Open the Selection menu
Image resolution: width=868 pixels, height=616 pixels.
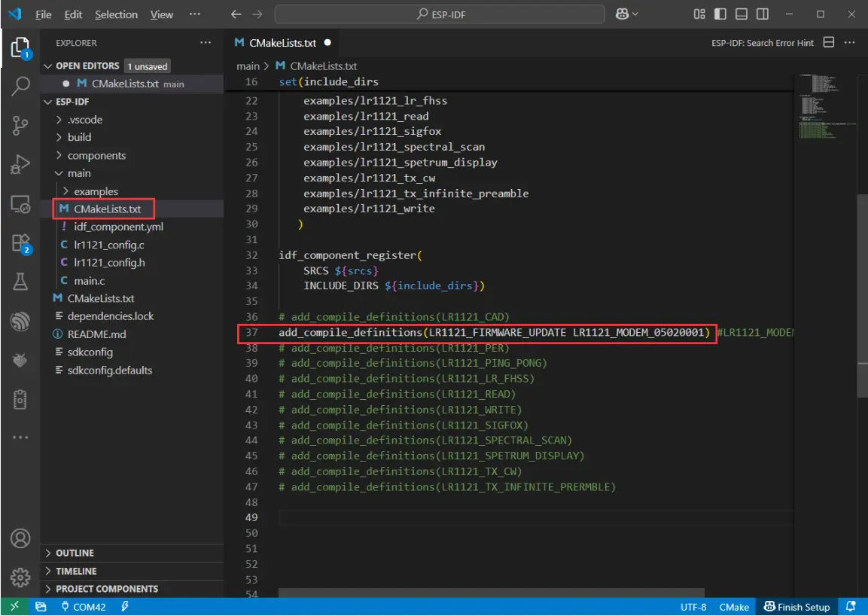[116, 14]
